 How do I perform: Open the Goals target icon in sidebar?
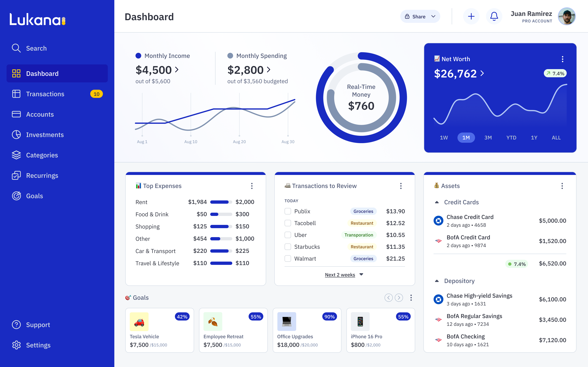click(16, 196)
